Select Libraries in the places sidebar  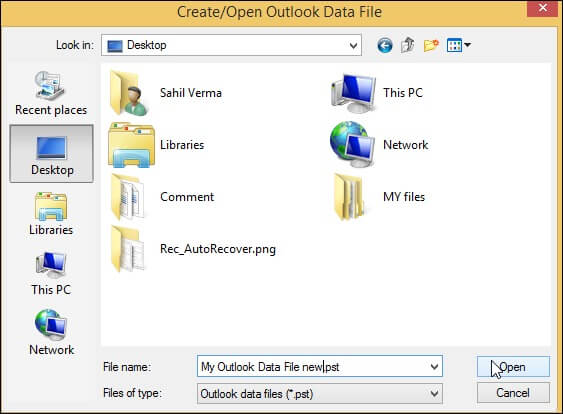51,214
